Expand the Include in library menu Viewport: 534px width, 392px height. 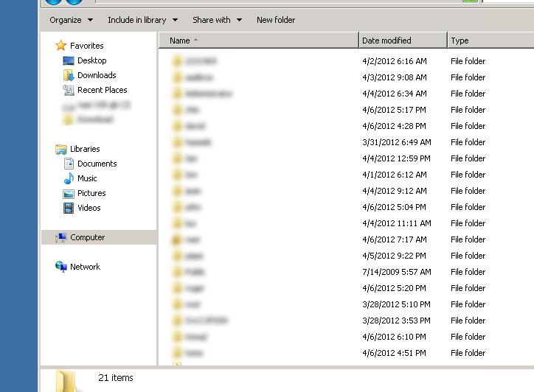click(142, 20)
